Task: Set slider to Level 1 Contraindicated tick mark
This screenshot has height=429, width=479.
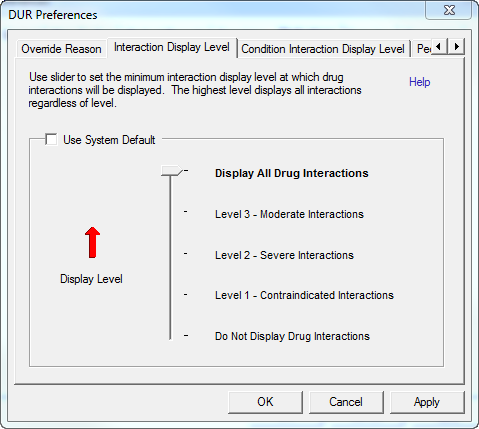Action: pyautogui.click(x=186, y=295)
